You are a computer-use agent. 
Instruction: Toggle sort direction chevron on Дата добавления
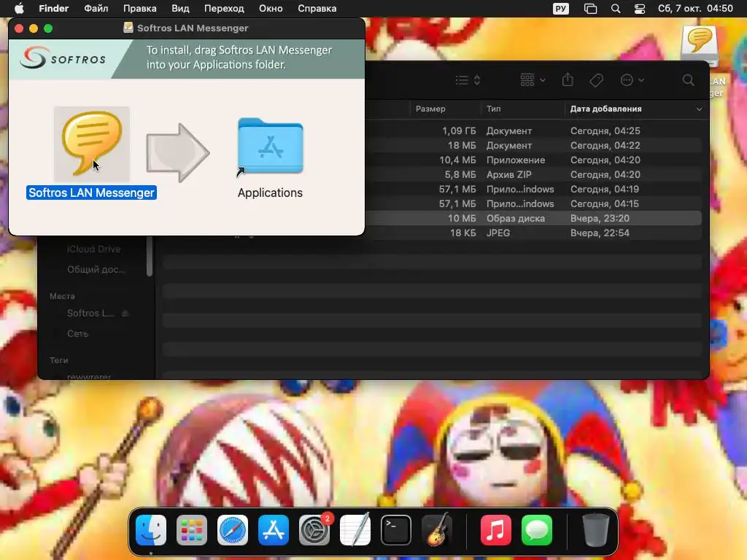699,109
